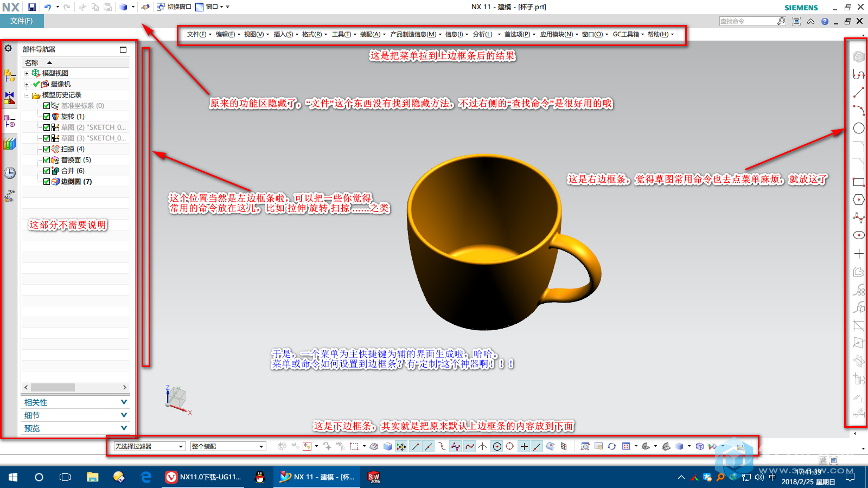Open the resource bar settings gear icon
The image size is (868, 488).
(8, 48)
